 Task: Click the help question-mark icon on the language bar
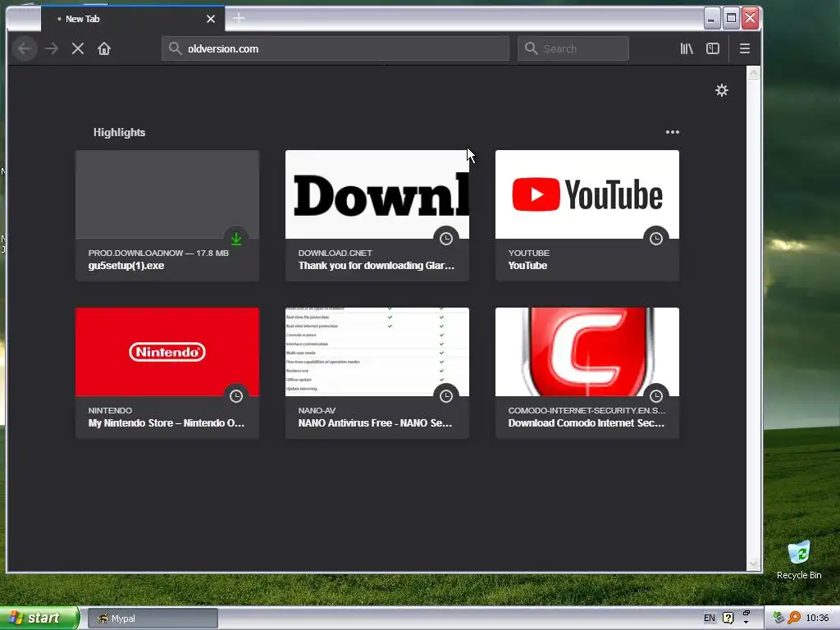728,619
